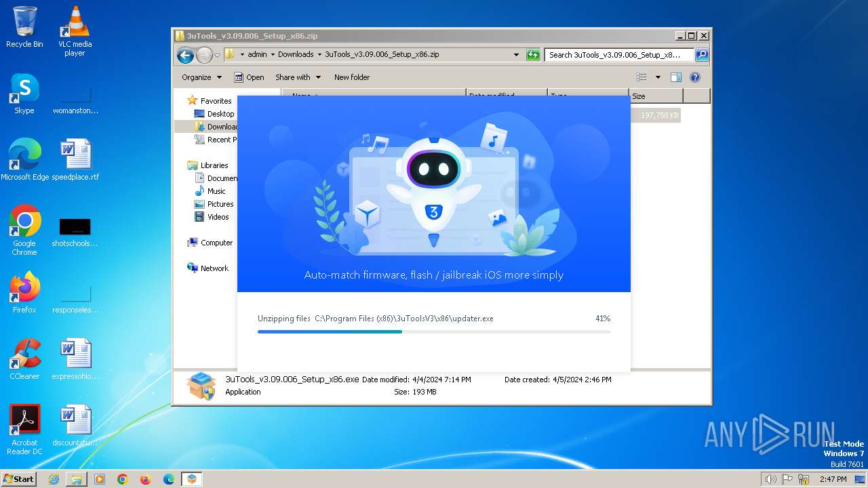868x488 pixels.
Task: Open Internet Explorer from taskbar
Action: [54, 479]
